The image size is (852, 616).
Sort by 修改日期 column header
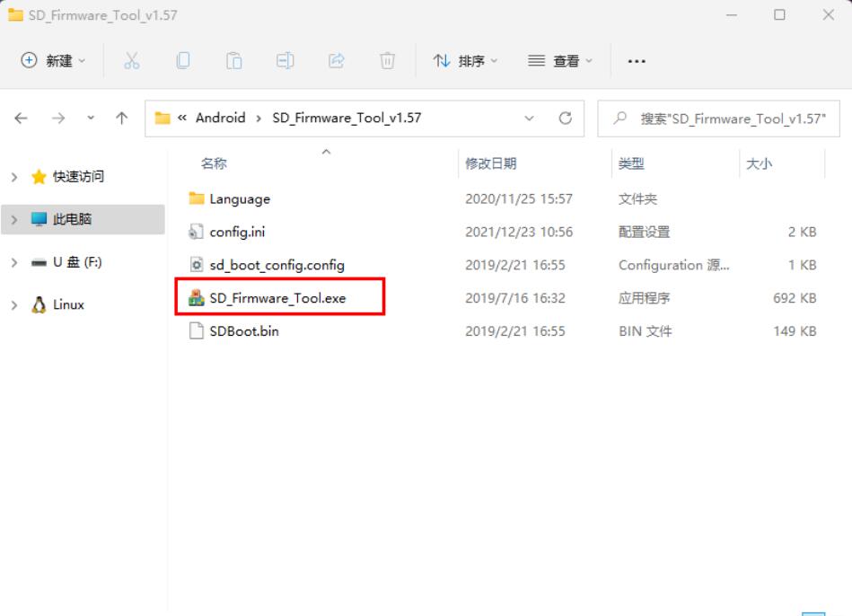click(x=491, y=163)
